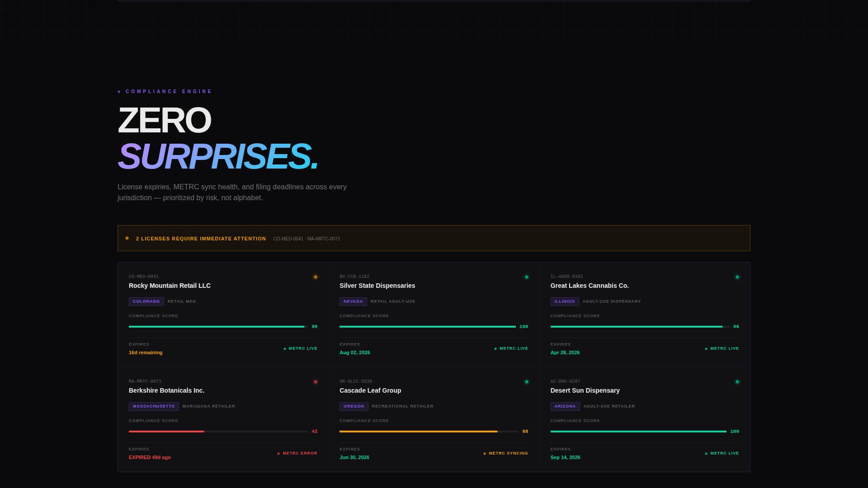Open license CO-MED-0041 from the alert banner
Viewport: 868px width, 488px height.
(x=288, y=239)
